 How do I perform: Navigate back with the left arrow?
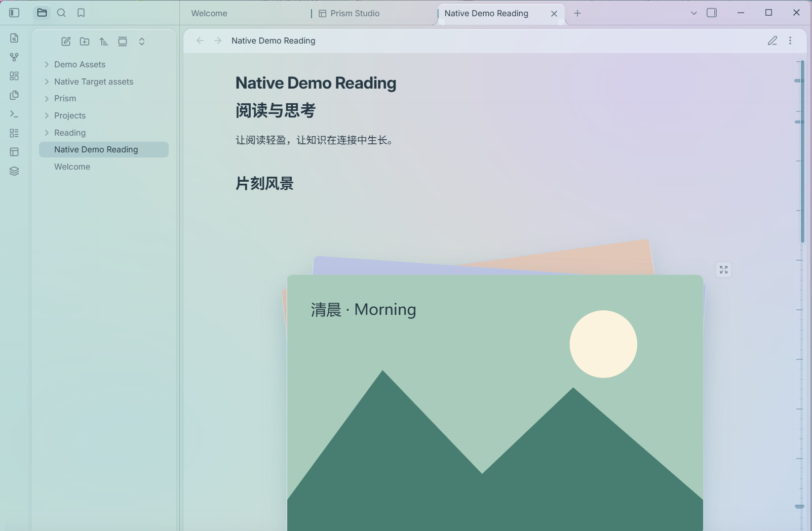coord(200,40)
